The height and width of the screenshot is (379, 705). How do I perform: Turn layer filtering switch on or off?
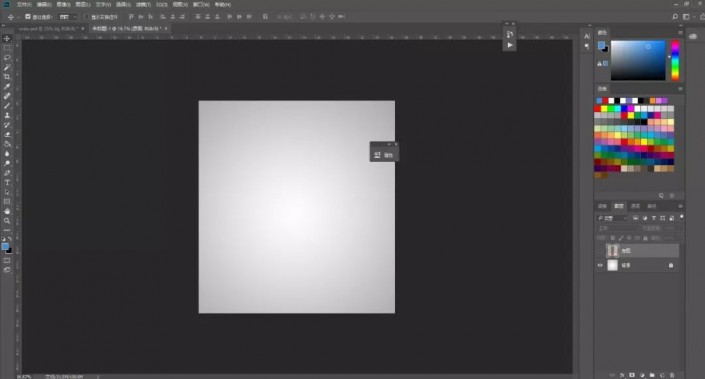pyautogui.click(x=682, y=217)
